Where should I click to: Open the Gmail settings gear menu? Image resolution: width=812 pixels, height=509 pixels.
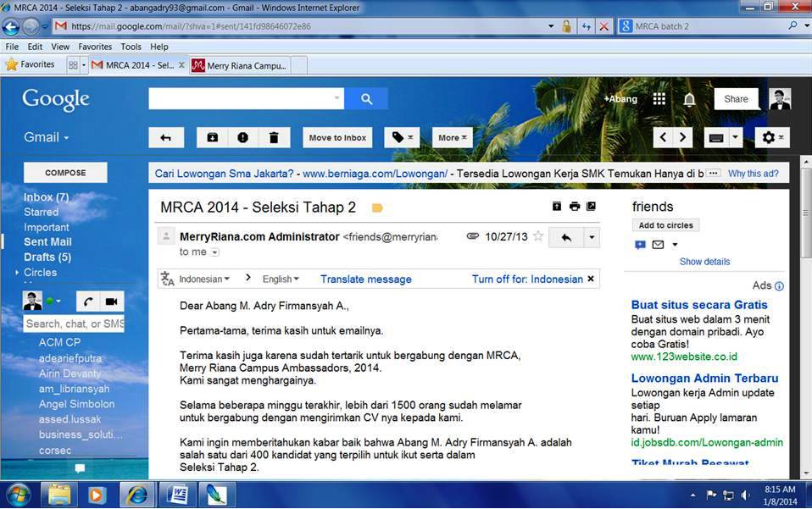pos(772,137)
